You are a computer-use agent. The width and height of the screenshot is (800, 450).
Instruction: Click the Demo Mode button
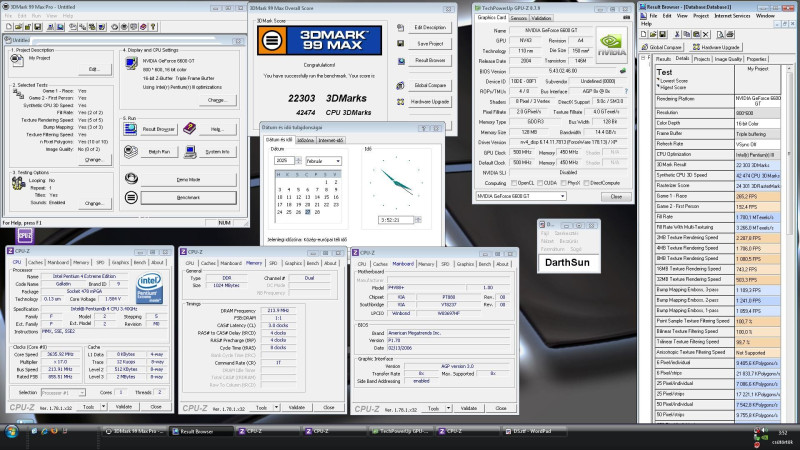coord(188,180)
